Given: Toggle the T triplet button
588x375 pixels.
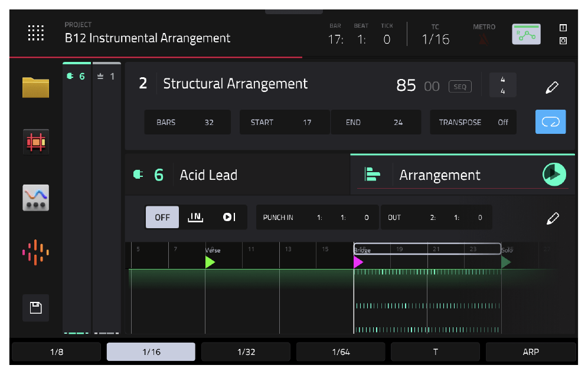Looking at the screenshot, I should [435, 352].
